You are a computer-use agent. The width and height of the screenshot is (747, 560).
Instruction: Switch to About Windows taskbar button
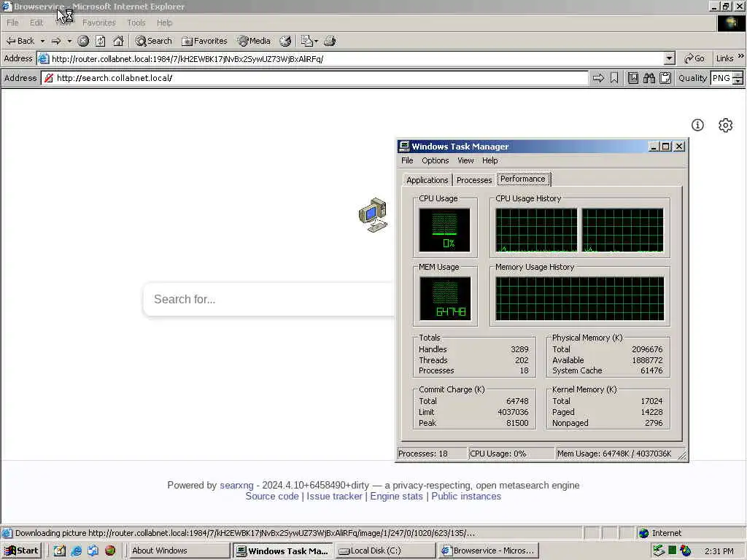pos(179,551)
